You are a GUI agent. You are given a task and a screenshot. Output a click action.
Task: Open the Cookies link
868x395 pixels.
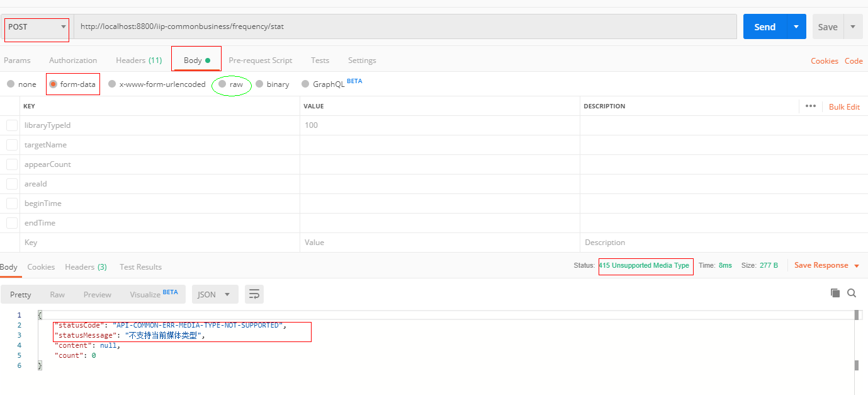(824, 61)
